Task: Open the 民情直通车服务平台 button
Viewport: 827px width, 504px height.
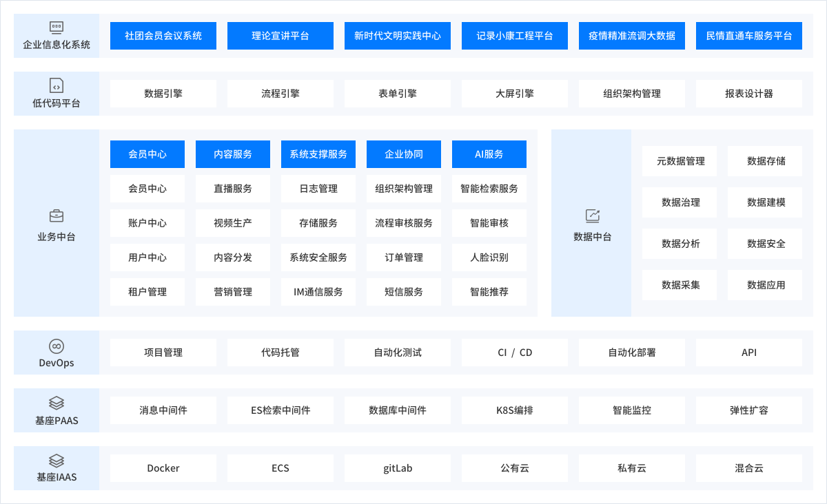Action: pyautogui.click(x=749, y=36)
